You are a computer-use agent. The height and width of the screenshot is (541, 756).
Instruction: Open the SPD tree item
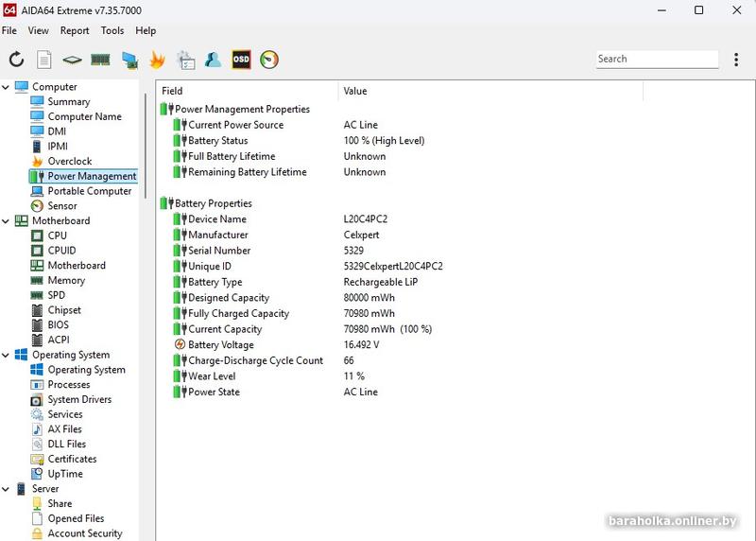(48, 295)
